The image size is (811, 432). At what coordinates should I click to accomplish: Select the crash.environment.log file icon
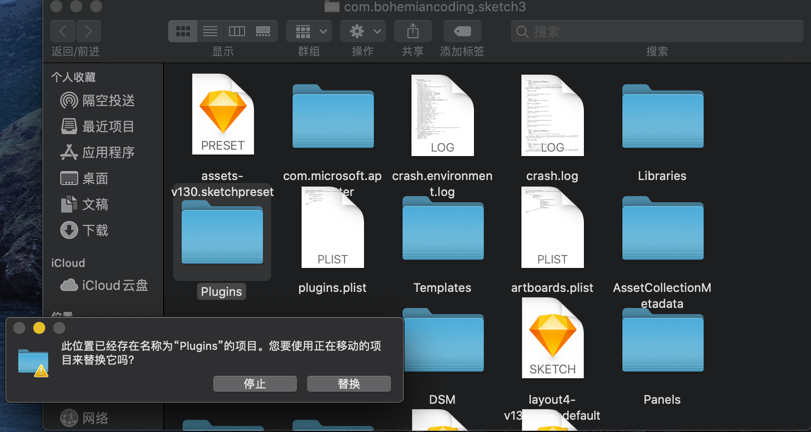(442, 115)
